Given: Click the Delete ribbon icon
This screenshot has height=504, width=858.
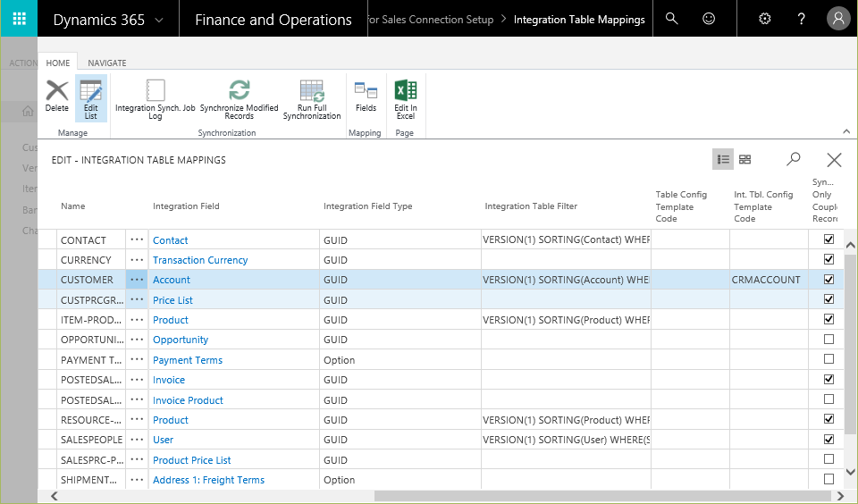Looking at the screenshot, I should 57,97.
